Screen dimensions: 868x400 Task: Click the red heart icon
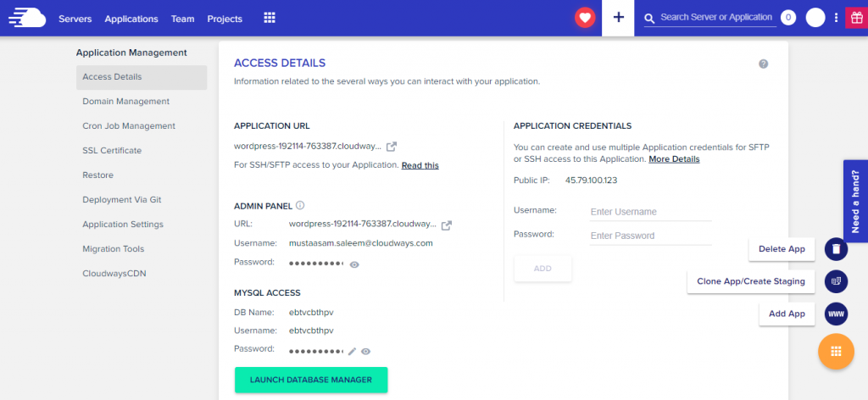pos(585,18)
